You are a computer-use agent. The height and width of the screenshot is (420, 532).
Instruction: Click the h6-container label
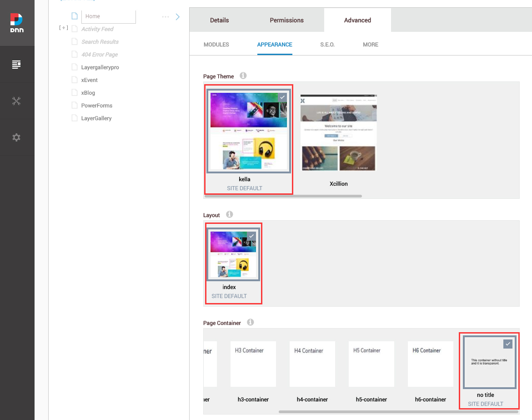point(431,399)
